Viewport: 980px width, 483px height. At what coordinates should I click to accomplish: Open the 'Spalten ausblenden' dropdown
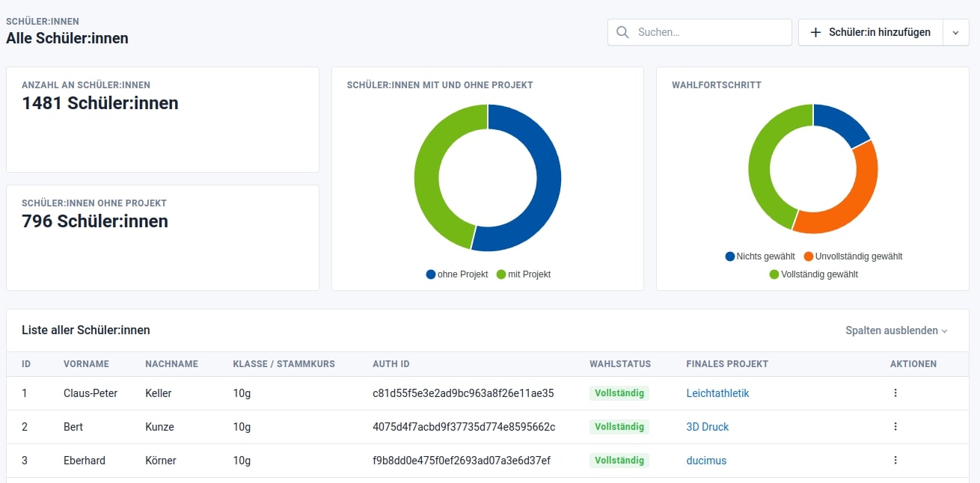[896, 330]
